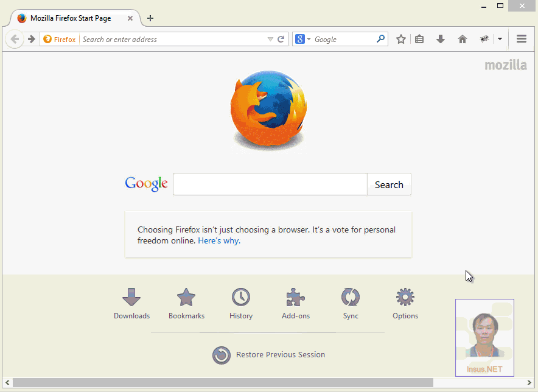
Task: Open search engine selector dropdown
Action: pyautogui.click(x=302, y=39)
